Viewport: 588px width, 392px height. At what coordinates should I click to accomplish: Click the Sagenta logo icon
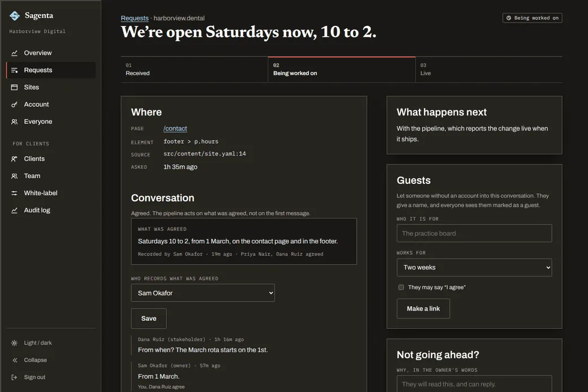tap(15, 16)
